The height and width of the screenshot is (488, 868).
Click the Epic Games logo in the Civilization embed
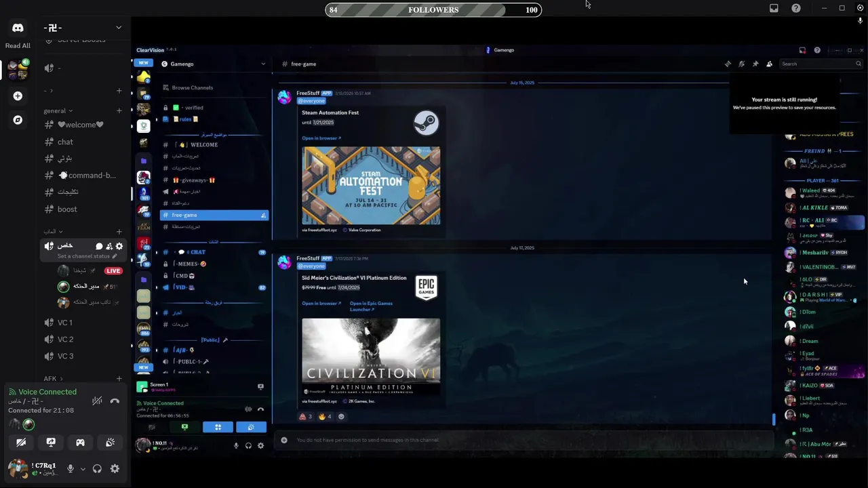(426, 288)
